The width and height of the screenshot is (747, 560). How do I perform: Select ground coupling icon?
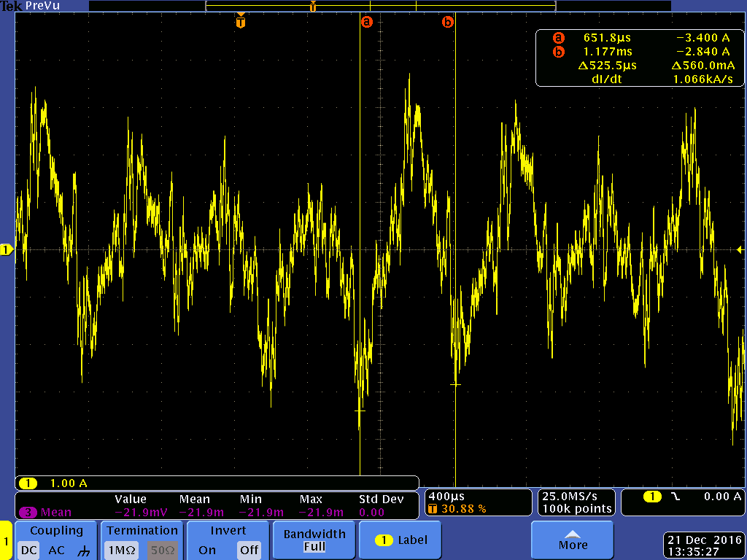click(83, 551)
